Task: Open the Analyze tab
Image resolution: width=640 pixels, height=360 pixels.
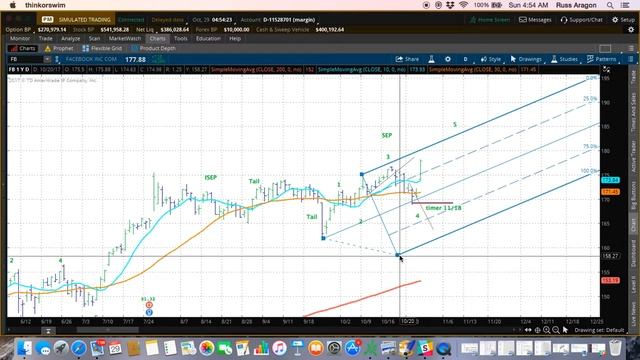Action: tap(71, 38)
